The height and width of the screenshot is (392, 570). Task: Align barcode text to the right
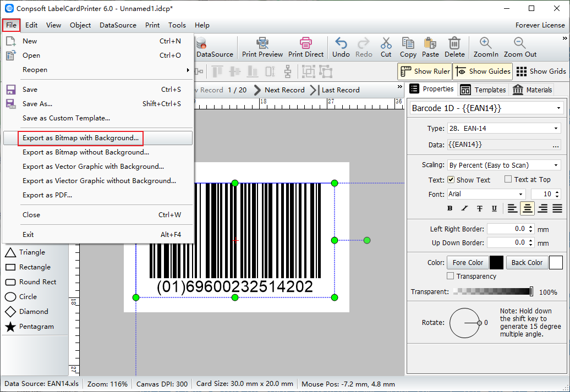(542, 208)
